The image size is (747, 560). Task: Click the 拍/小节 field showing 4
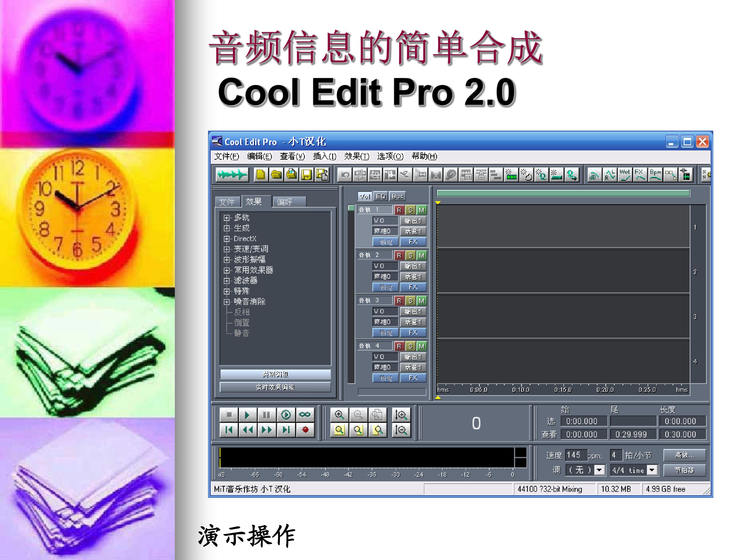[x=616, y=455]
